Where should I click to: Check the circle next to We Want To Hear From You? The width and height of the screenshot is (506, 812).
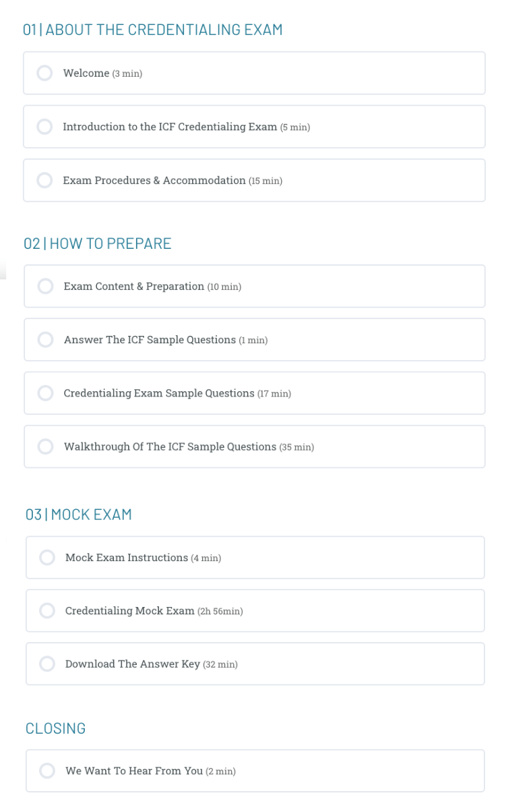point(47,771)
